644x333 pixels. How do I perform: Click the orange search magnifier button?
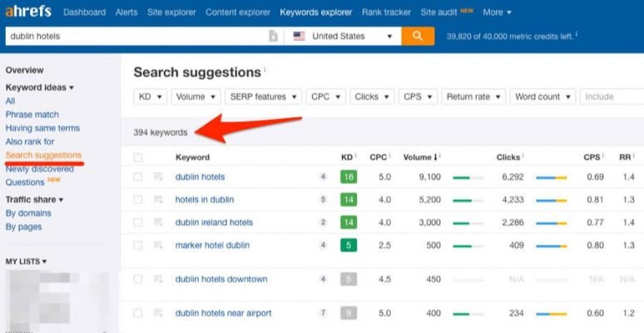point(418,36)
